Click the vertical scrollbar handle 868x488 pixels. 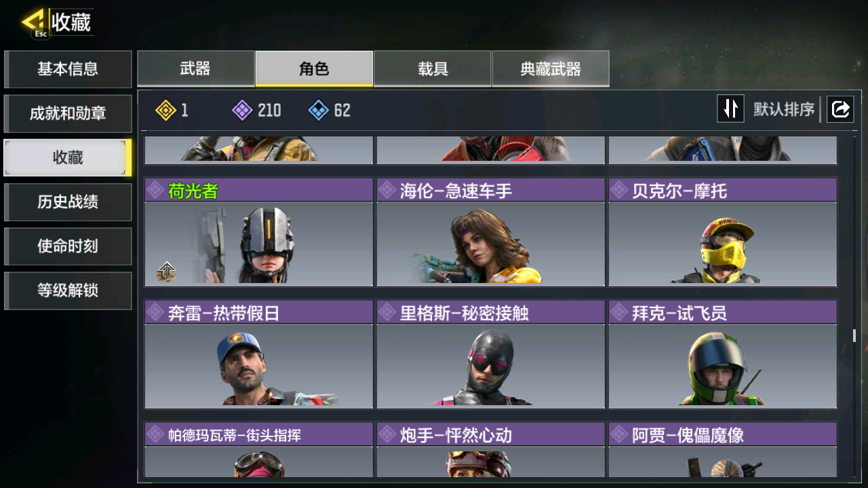coord(854,335)
